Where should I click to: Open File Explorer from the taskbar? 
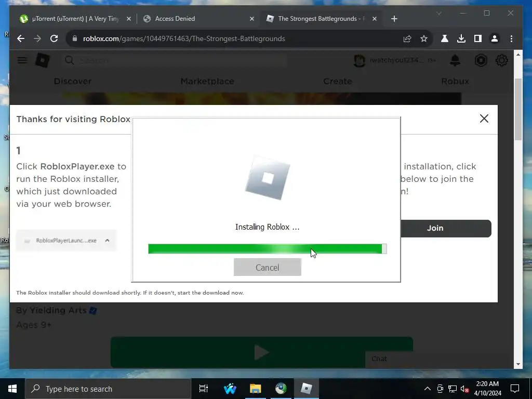point(256,389)
